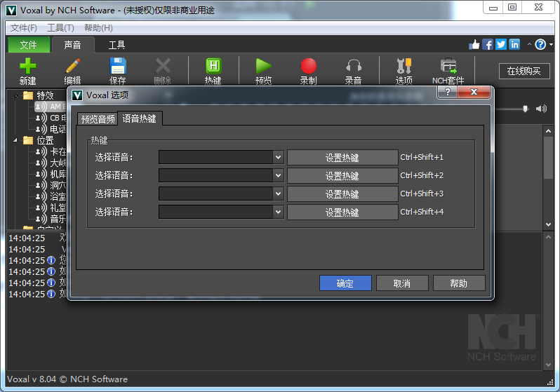Confirm dialog with 确定 button
The width and height of the screenshot is (560, 392).
[345, 283]
